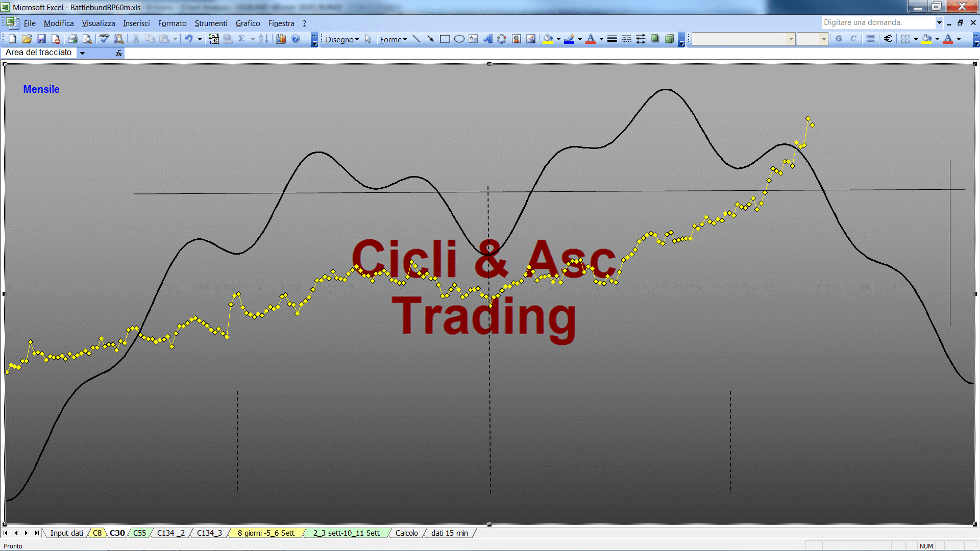980x551 pixels.
Task: Click the Euro currency style icon
Action: click(x=888, y=39)
